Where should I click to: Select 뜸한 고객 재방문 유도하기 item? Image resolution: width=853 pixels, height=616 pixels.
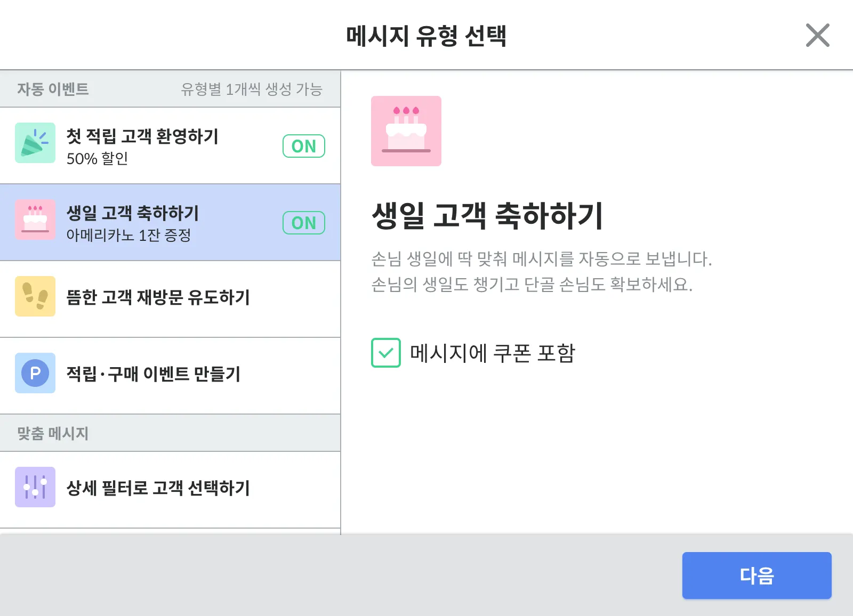tap(158, 297)
